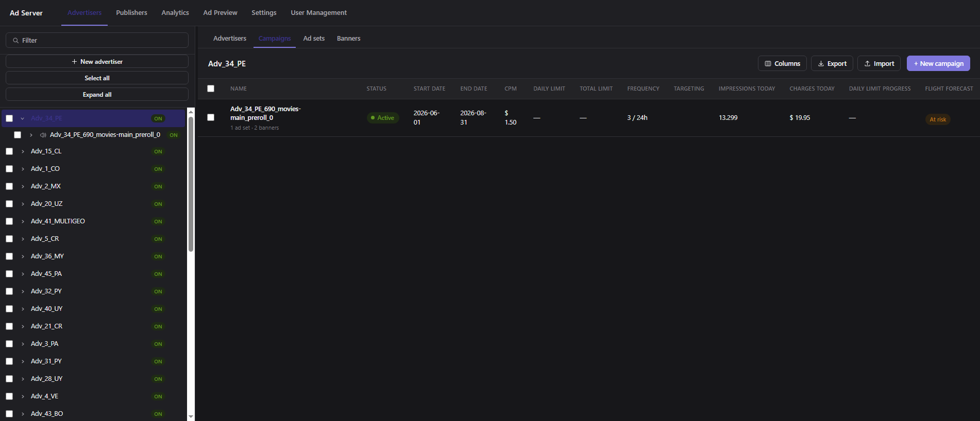980x421 pixels.
Task: Expand Adv_34_PE_690_movies-main_preroll_0 in sidebar
Action: point(31,135)
